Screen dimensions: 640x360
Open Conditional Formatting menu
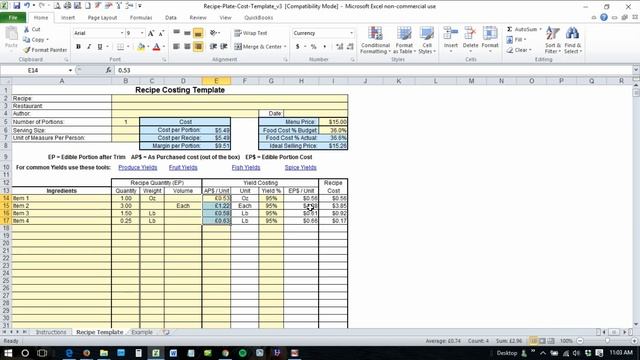click(x=375, y=40)
